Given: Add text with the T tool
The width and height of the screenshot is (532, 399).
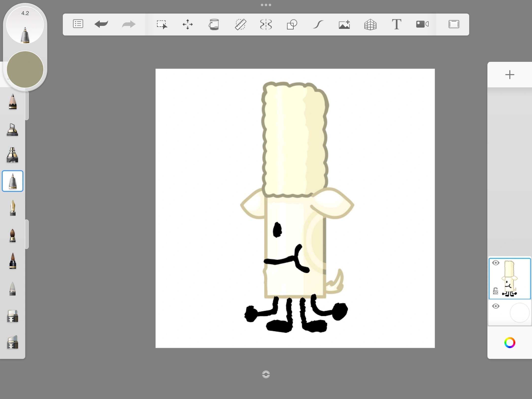Looking at the screenshot, I should (396, 24).
